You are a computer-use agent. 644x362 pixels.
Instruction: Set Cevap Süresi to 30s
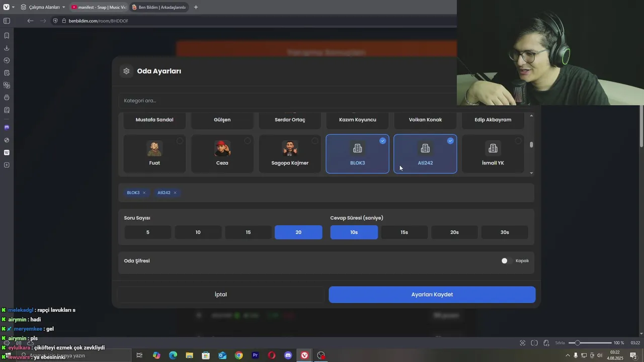[505, 232]
